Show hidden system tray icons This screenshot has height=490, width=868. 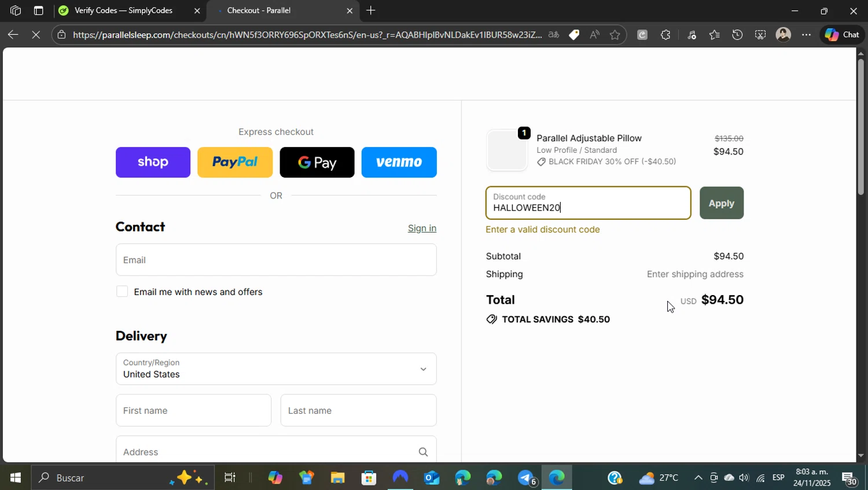point(698,478)
